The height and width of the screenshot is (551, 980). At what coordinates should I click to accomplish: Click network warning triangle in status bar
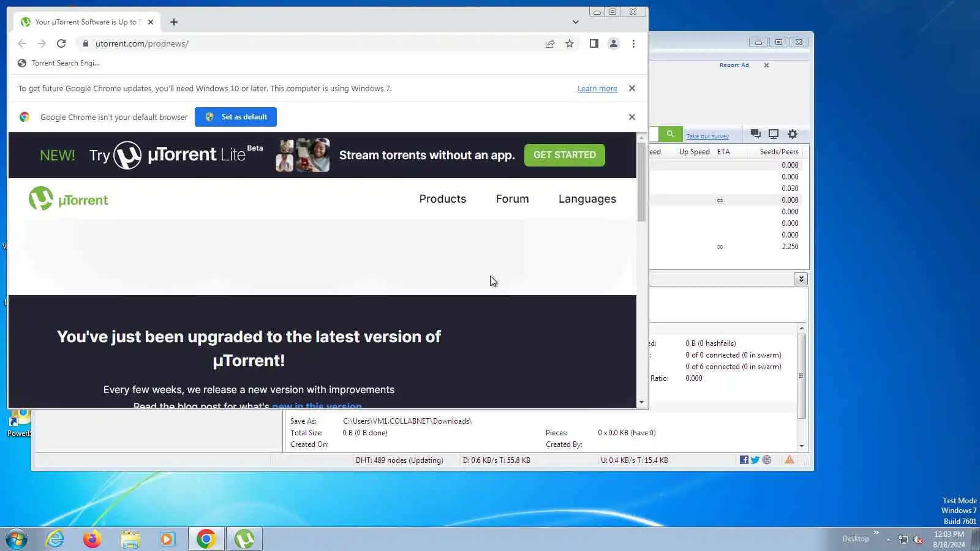790,460
